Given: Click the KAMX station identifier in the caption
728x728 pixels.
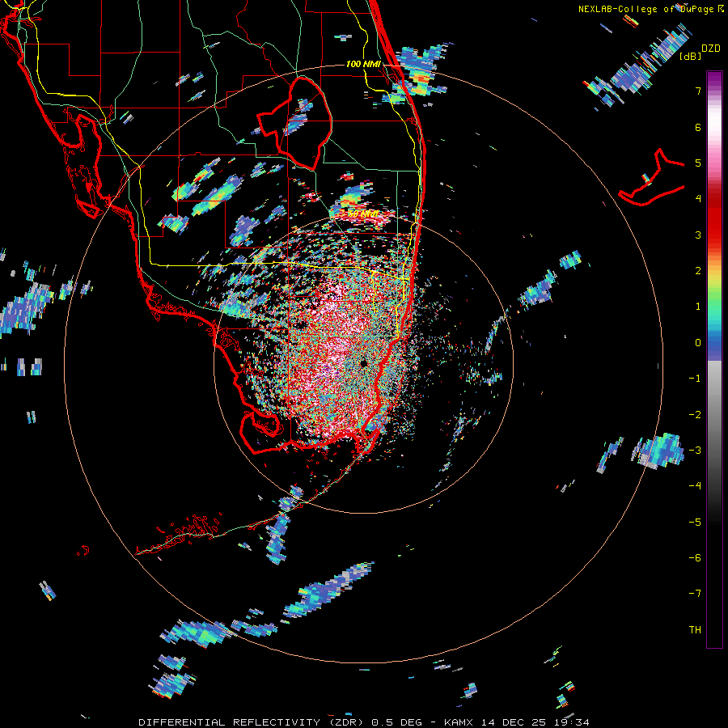Looking at the screenshot, I should pos(459,722).
